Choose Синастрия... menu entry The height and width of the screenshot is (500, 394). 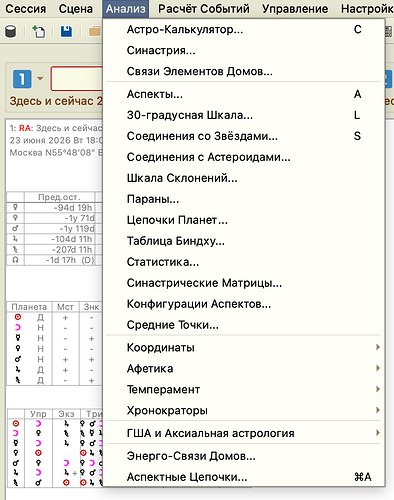[x=244, y=51]
